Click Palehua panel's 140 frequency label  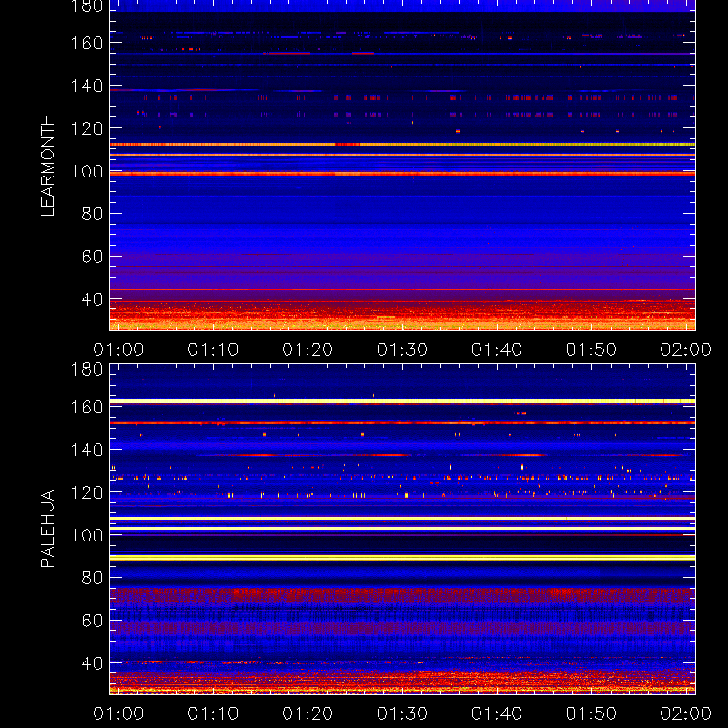click(86, 450)
